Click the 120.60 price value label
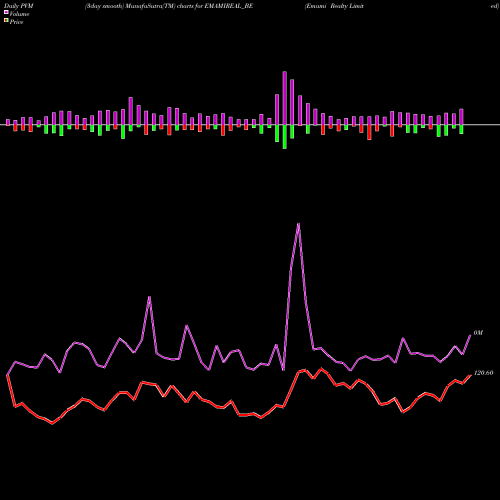 click(x=483, y=373)
